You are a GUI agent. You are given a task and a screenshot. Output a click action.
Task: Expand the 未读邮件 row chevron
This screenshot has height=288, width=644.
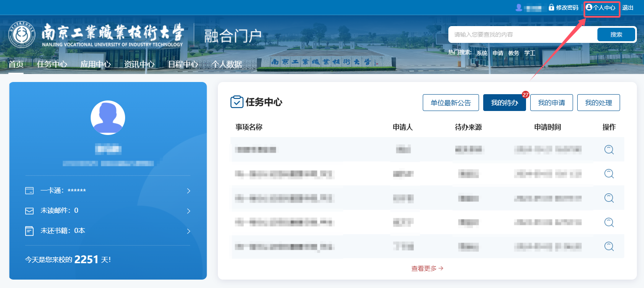188,211
